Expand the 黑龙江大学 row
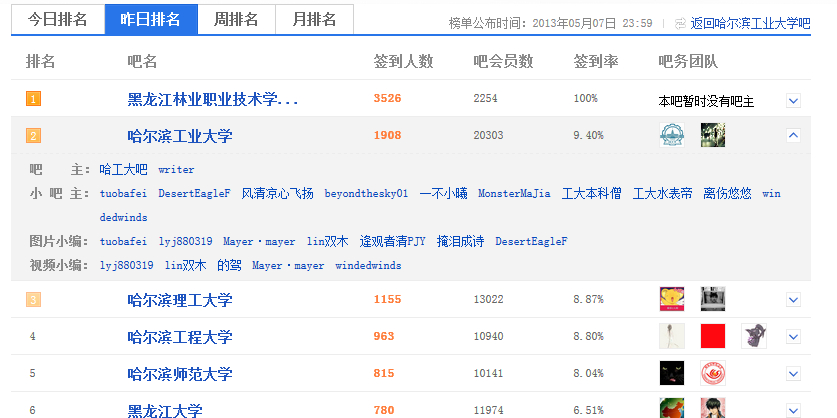This screenshot has height=418, width=837. click(x=793, y=411)
